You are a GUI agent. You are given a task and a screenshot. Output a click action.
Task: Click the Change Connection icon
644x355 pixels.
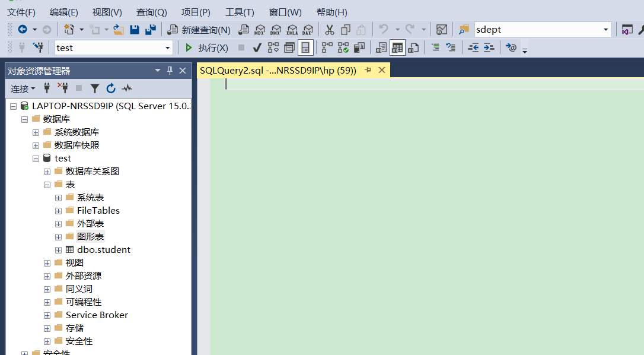tap(39, 47)
